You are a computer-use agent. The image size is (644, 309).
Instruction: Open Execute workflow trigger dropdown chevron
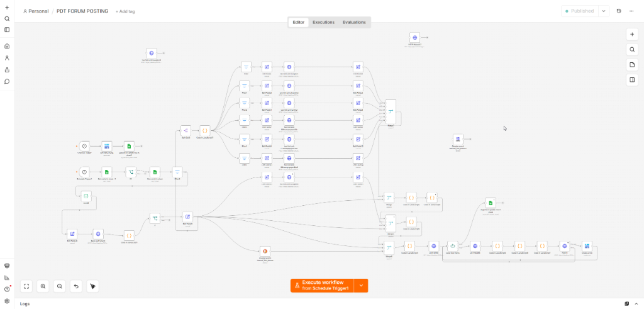(361, 286)
